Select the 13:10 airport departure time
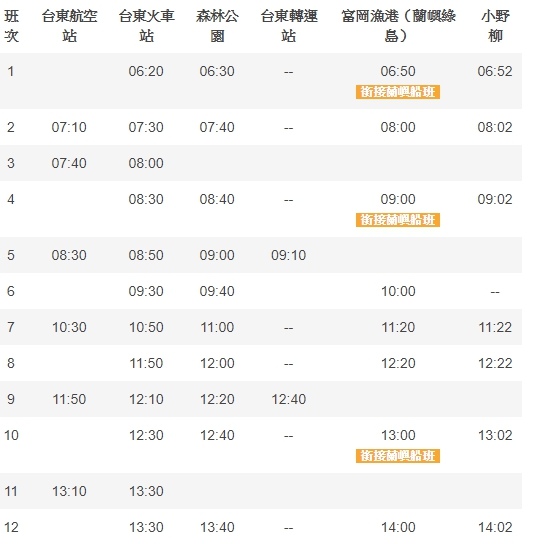This screenshot has height=544, width=543. (69, 491)
